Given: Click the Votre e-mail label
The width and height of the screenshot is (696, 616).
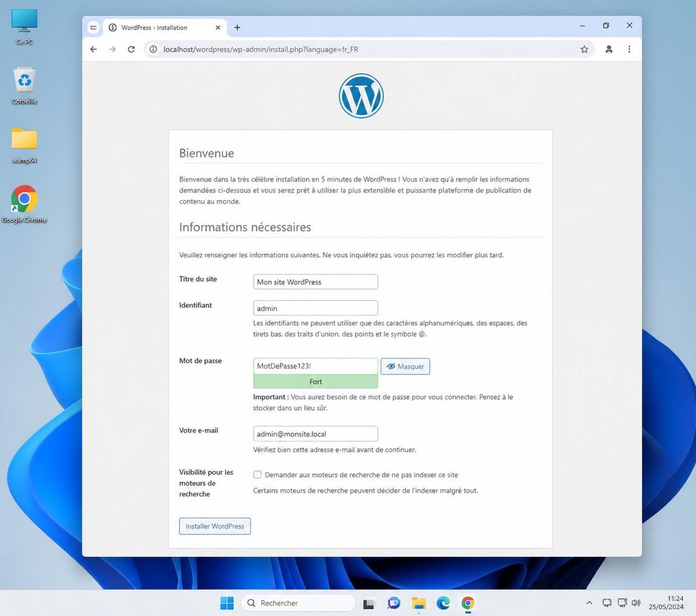Looking at the screenshot, I should (198, 430).
